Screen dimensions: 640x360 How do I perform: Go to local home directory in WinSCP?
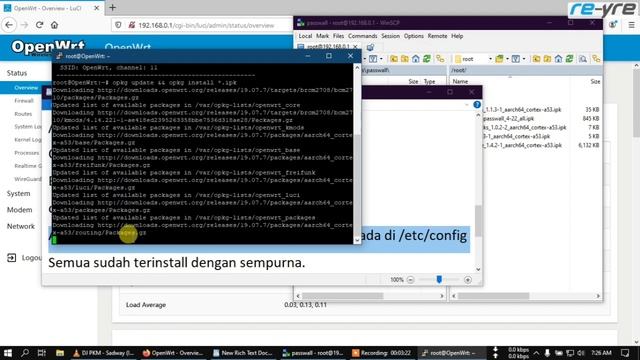point(416,59)
